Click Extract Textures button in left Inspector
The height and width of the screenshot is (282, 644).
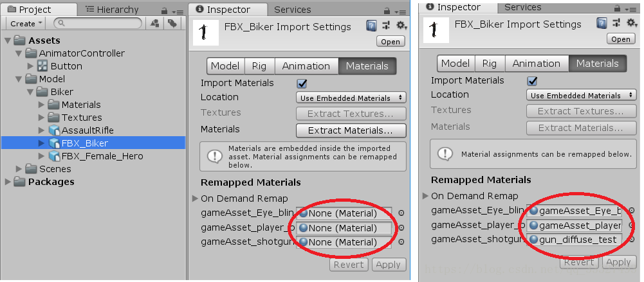point(351,114)
